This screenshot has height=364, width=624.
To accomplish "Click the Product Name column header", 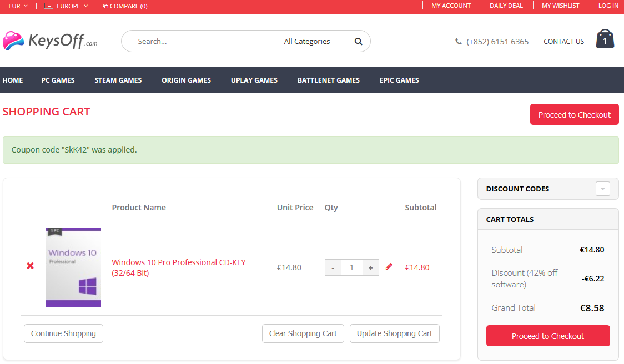I will coord(138,208).
